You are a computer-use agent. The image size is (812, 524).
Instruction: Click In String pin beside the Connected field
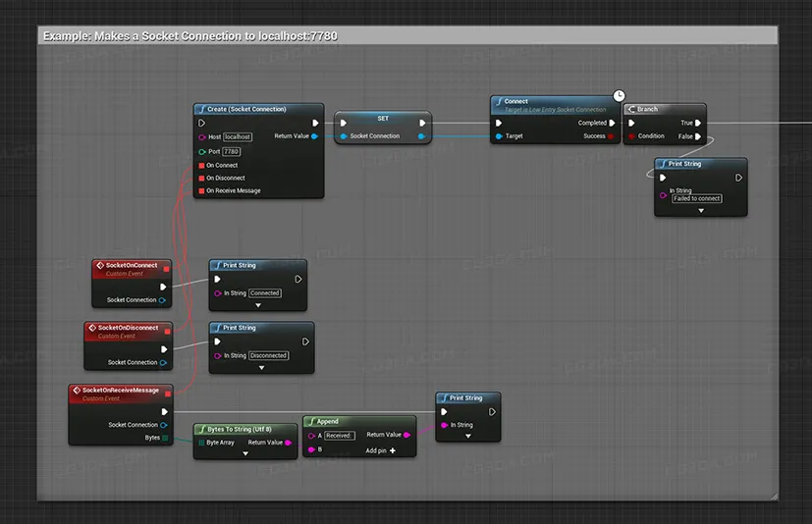218,293
